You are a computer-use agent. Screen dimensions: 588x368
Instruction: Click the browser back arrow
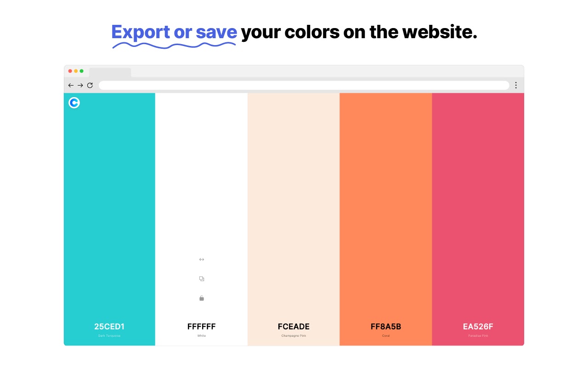(71, 85)
